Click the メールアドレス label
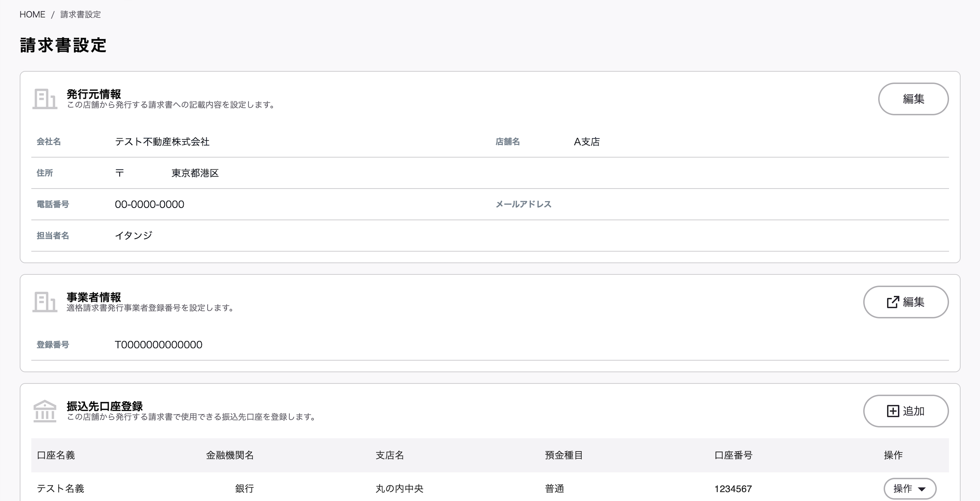This screenshot has width=980, height=501. pyautogui.click(x=524, y=204)
